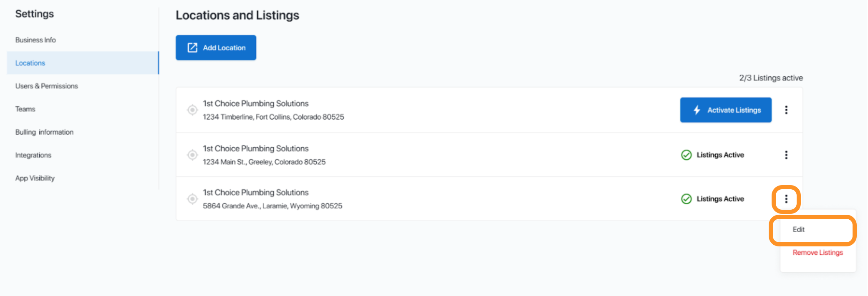The width and height of the screenshot is (868, 296).
Task: Click target icon beside Greeley location
Action: (x=192, y=155)
